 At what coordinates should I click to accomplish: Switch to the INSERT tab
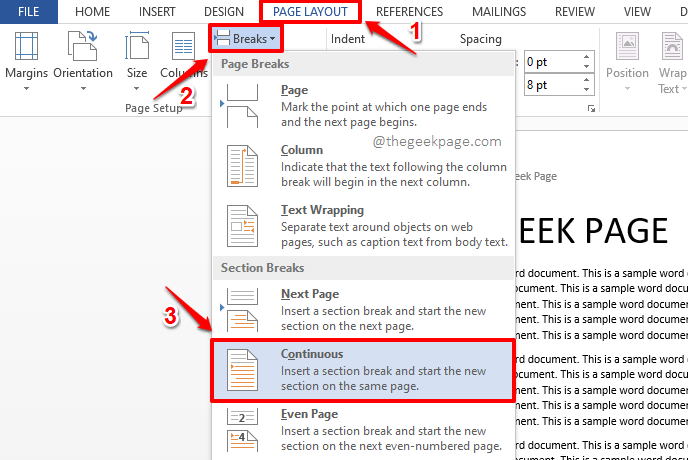click(x=157, y=11)
